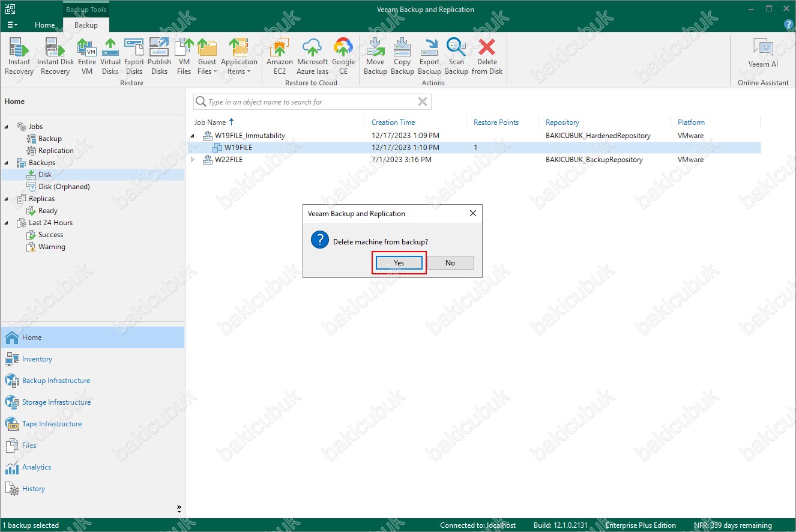Select Success under Last 24 Hours
796x532 pixels.
(x=50, y=235)
